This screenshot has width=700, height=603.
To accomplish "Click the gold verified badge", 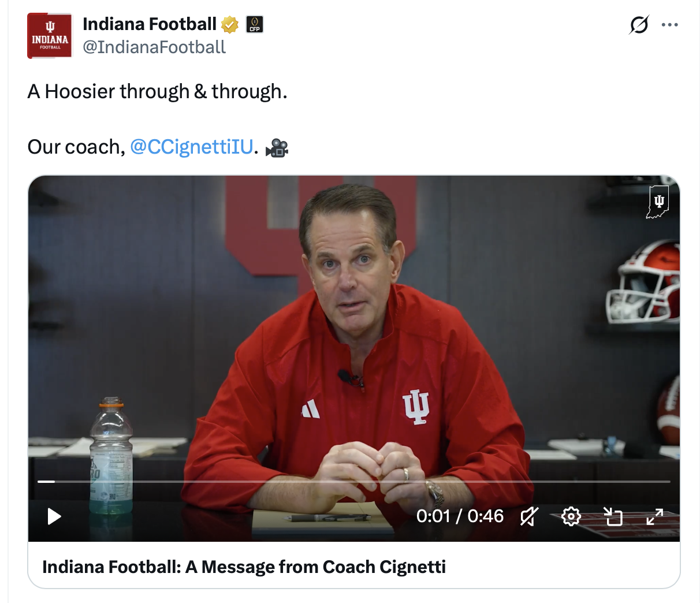I will click(x=230, y=24).
